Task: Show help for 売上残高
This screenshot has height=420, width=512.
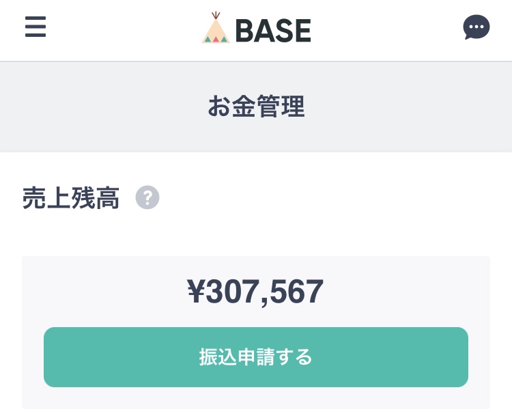Action: 147,198
